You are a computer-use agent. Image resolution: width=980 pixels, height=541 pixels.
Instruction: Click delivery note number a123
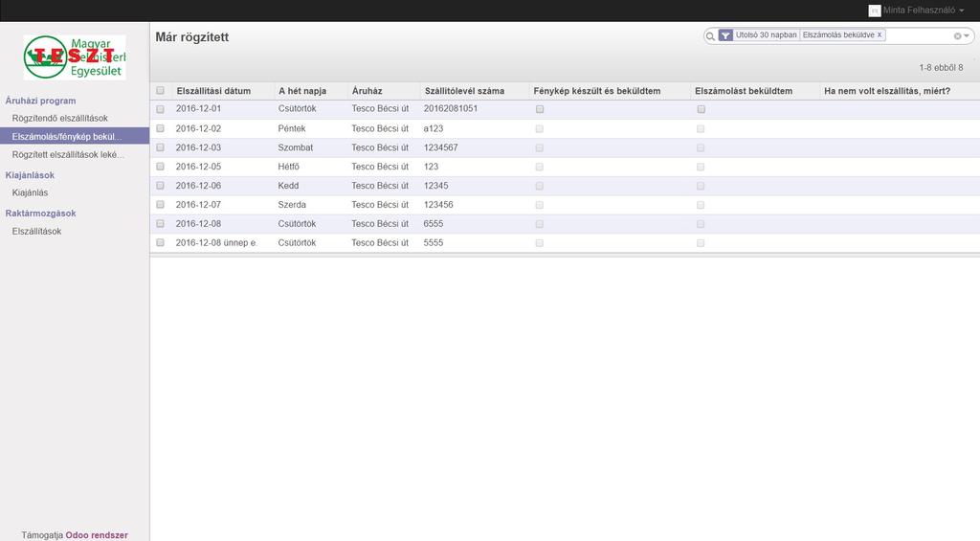click(434, 128)
